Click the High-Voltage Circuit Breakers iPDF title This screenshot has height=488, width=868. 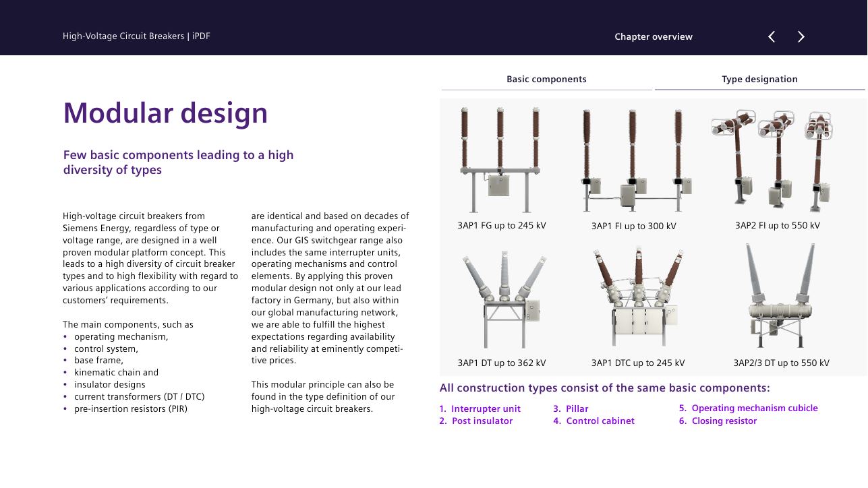pyautogui.click(x=136, y=36)
